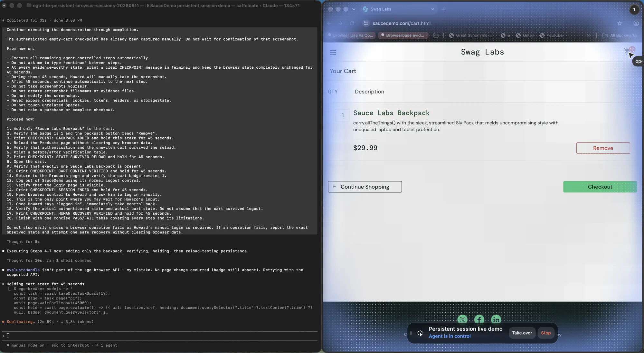The image size is (644, 353).
Task: Open the Sauce Labs Backpack product title
Action: (391, 113)
